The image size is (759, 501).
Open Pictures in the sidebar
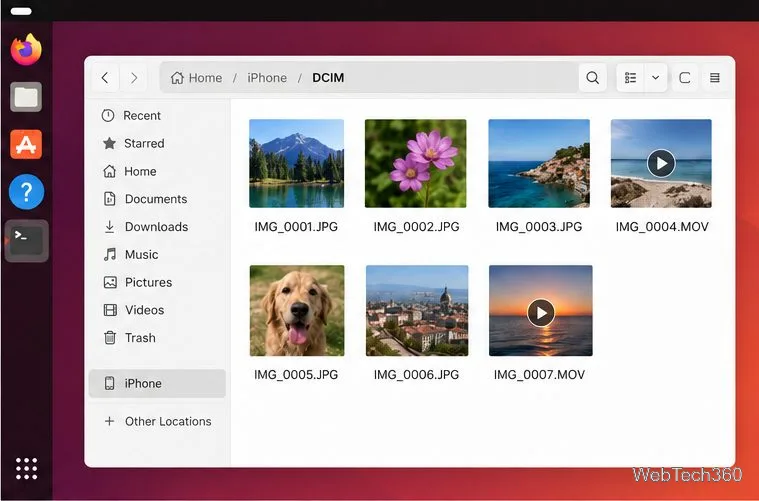coord(157,282)
